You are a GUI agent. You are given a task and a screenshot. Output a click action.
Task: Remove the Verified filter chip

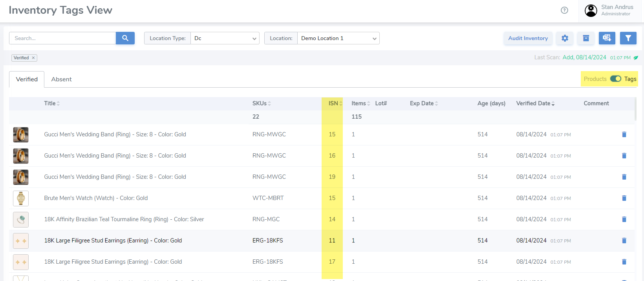33,58
